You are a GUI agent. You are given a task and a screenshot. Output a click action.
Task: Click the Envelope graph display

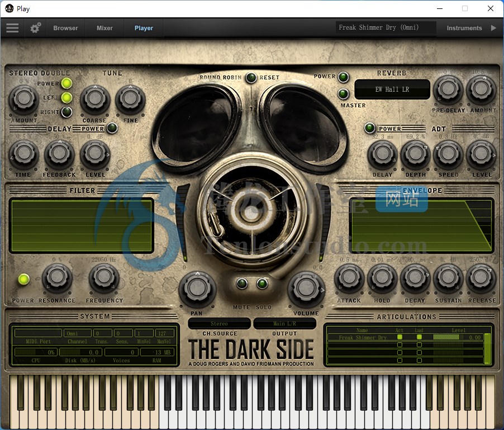click(421, 225)
